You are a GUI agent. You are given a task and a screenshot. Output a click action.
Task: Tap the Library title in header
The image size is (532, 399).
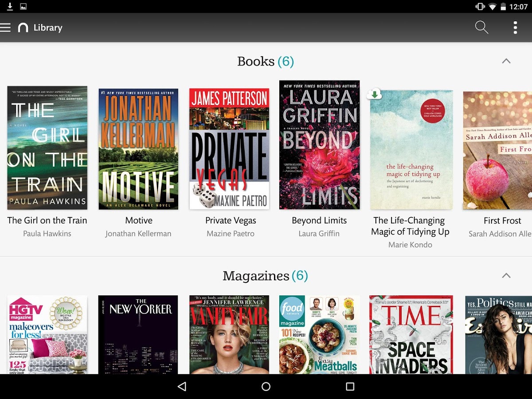pos(48,27)
